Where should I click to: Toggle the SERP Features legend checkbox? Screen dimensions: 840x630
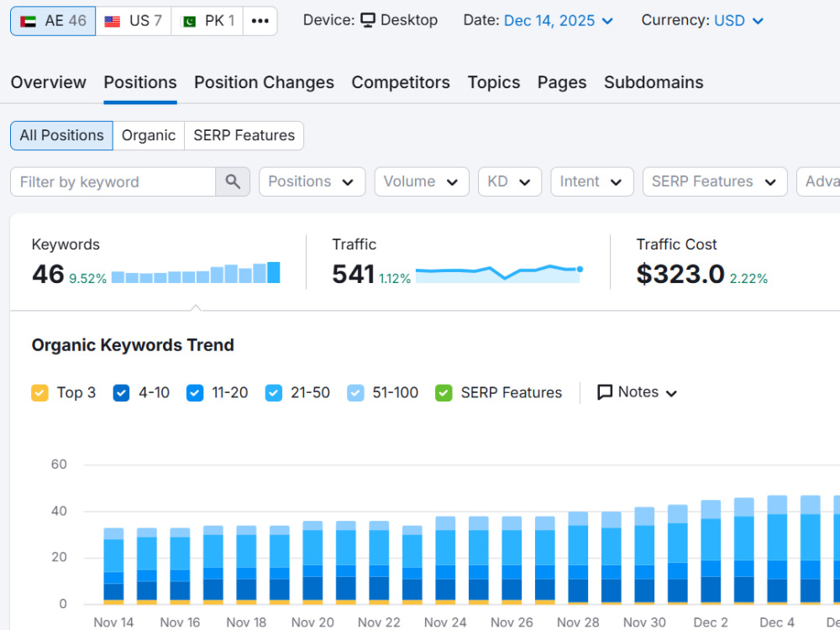[444, 392]
